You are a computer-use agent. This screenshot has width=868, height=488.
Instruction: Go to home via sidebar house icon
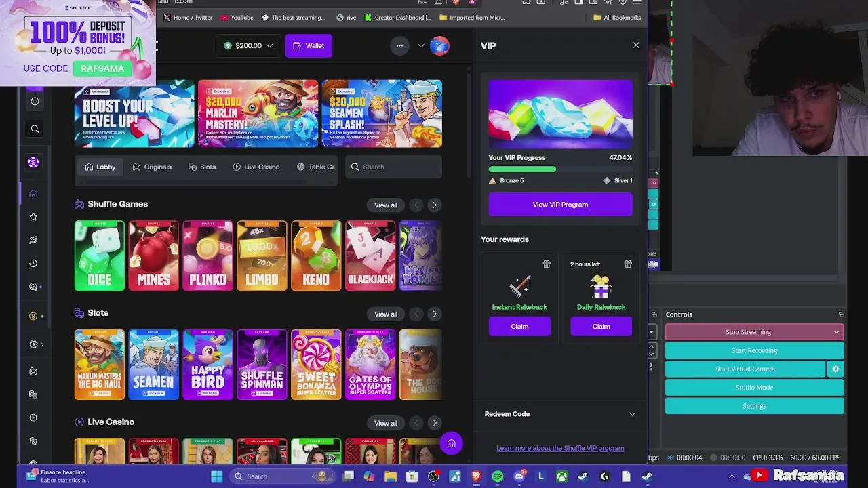tap(33, 194)
